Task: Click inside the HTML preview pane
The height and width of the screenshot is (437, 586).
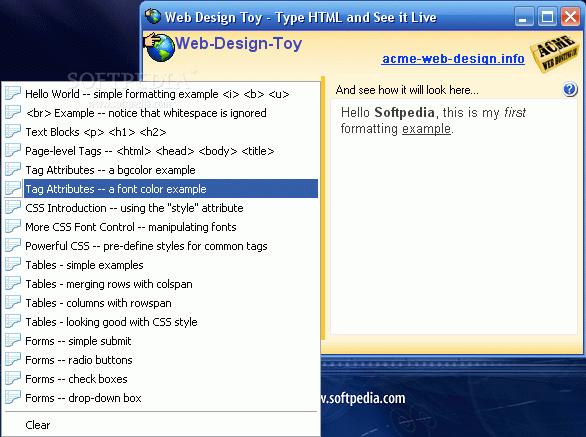Action: [454, 216]
